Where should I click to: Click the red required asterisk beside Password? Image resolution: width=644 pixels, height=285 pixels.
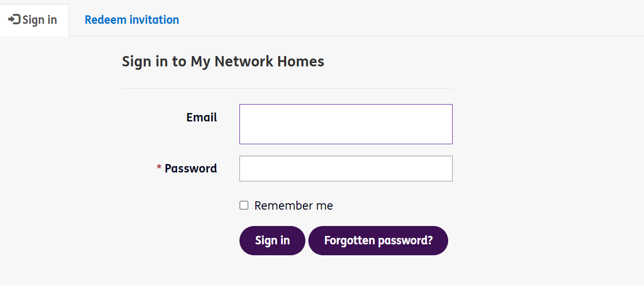(x=159, y=169)
